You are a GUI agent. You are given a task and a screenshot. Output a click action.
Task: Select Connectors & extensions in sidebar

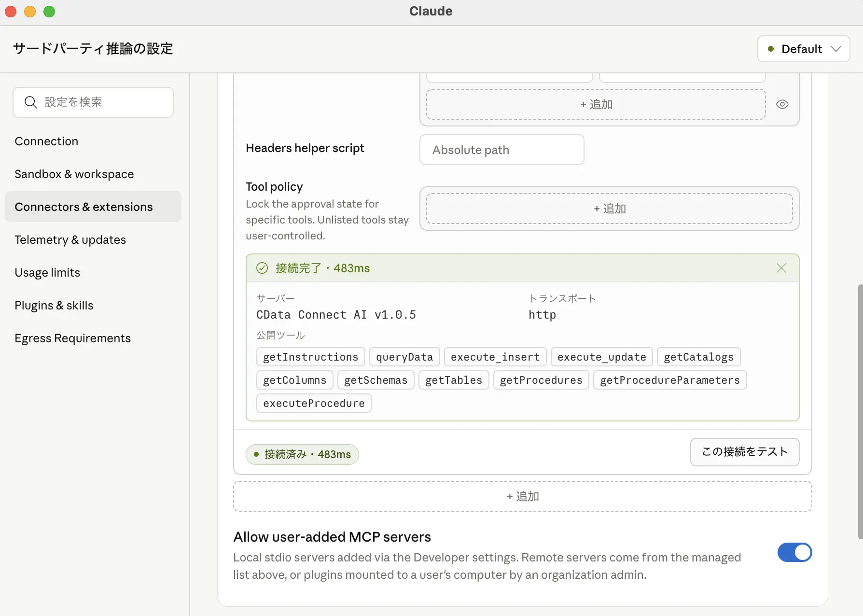click(x=93, y=207)
